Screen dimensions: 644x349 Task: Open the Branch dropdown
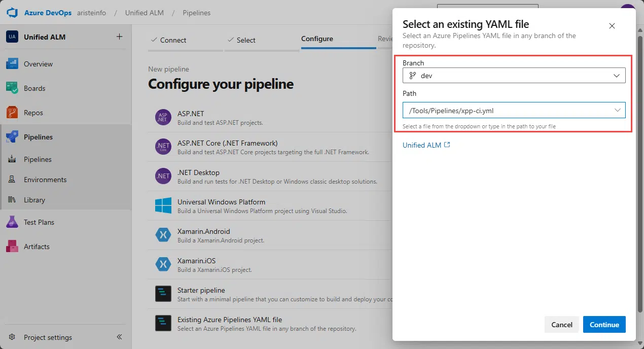(x=617, y=75)
